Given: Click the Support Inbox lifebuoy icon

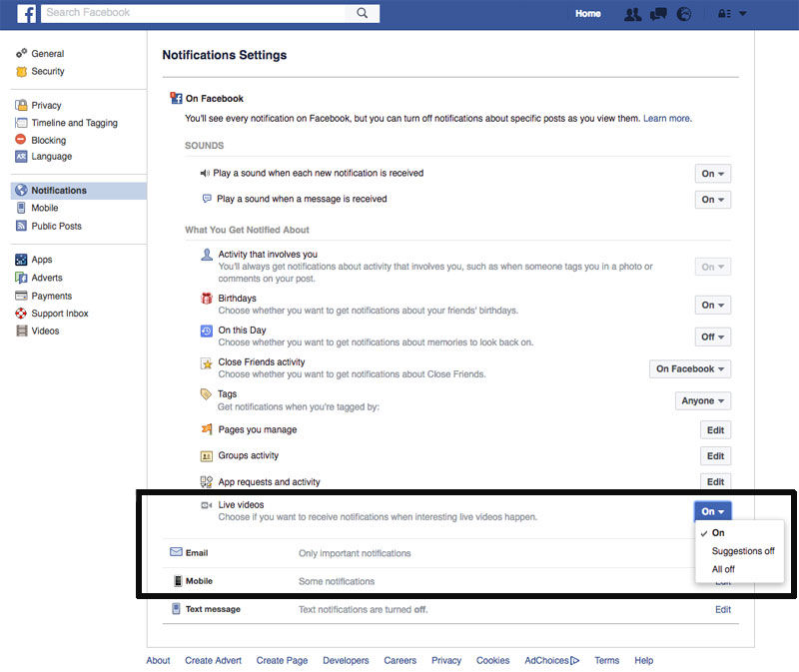Looking at the screenshot, I should coord(21,314).
